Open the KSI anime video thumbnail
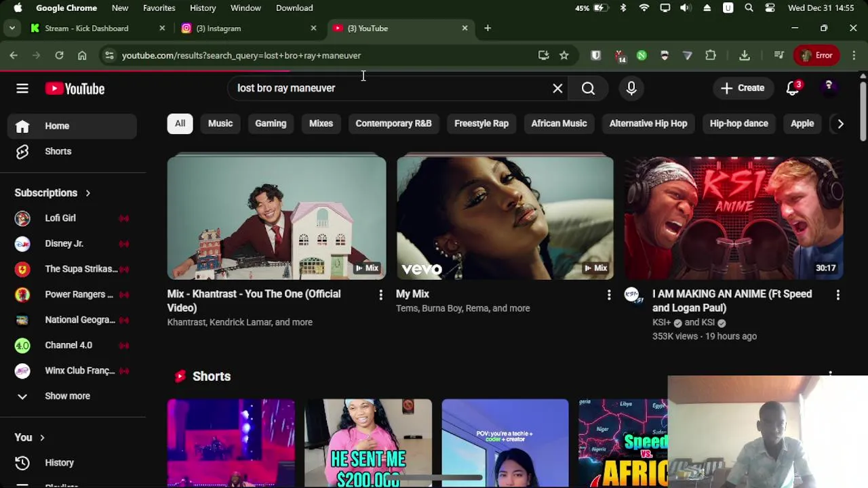868x488 pixels. [x=734, y=218]
